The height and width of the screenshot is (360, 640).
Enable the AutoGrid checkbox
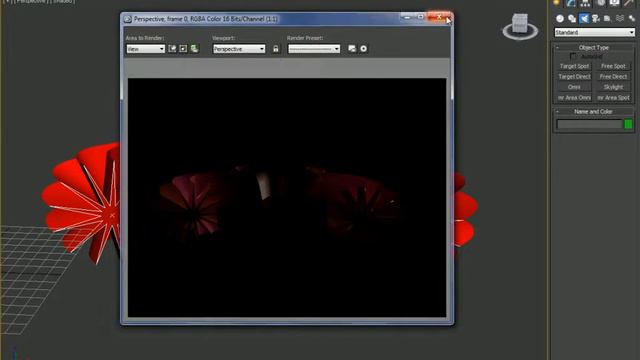click(x=573, y=56)
